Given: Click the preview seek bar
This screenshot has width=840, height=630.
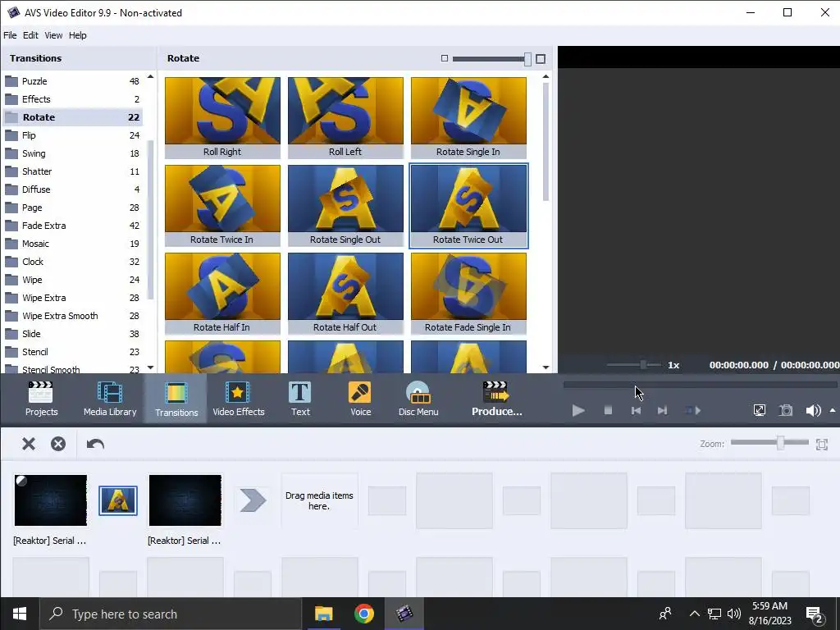Looking at the screenshot, I should pos(700,384).
